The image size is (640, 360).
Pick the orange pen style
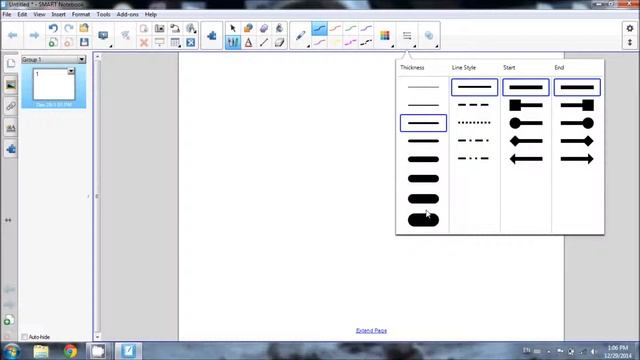[335, 29]
